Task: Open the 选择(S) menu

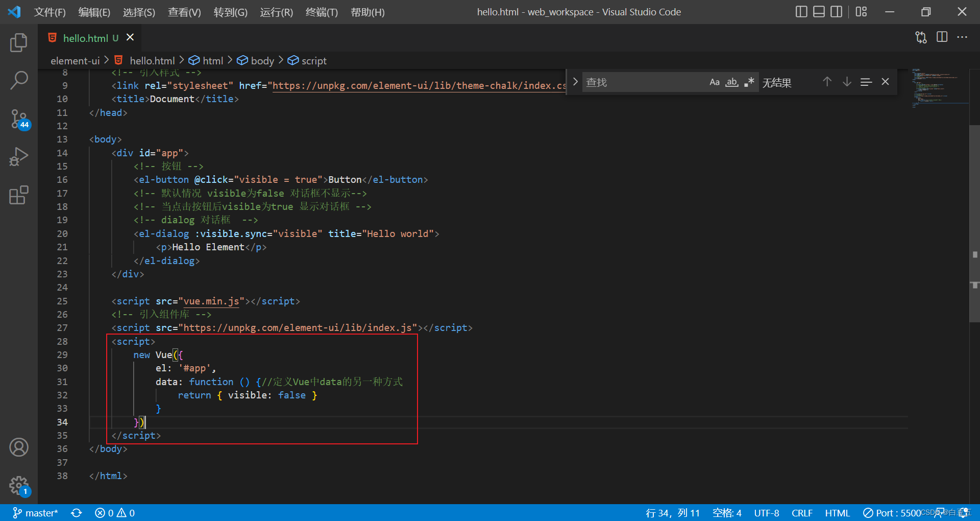Action: point(139,12)
